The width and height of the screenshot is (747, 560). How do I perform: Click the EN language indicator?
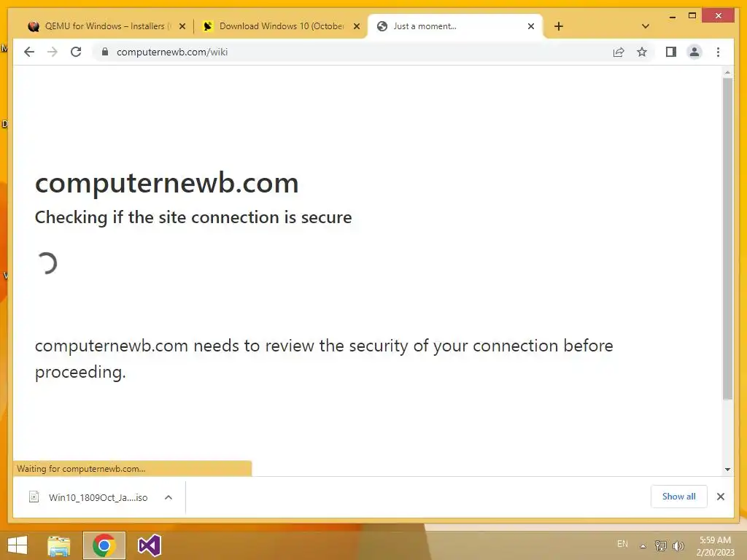point(622,544)
